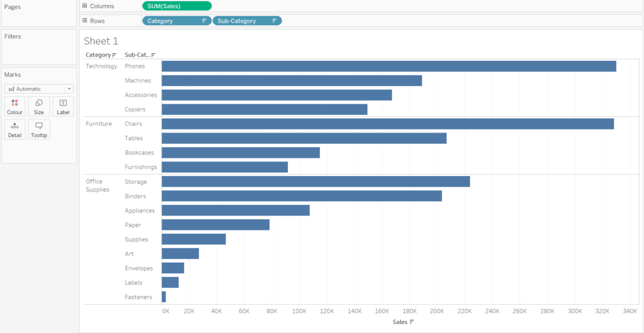The height and width of the screenshot is (333, 644).
Task: Click sort indicator on Sub-Category pill
Action: [x=274, y=21]
